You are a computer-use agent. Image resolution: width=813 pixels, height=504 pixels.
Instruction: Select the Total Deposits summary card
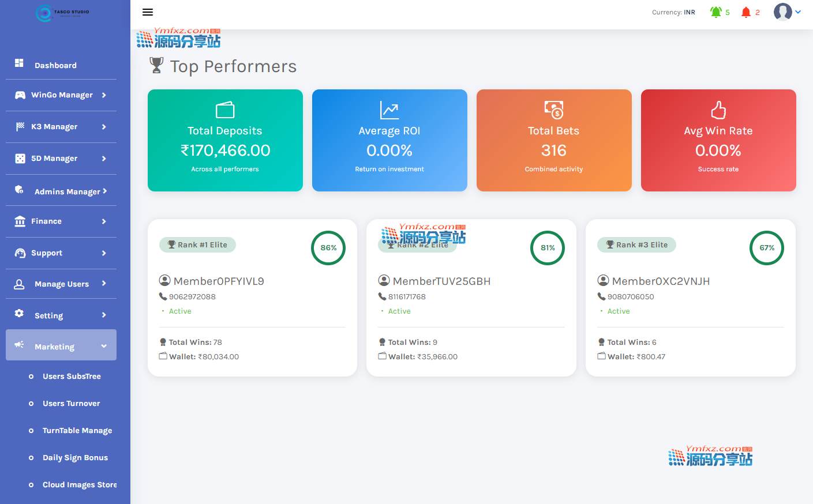(225, 140)
